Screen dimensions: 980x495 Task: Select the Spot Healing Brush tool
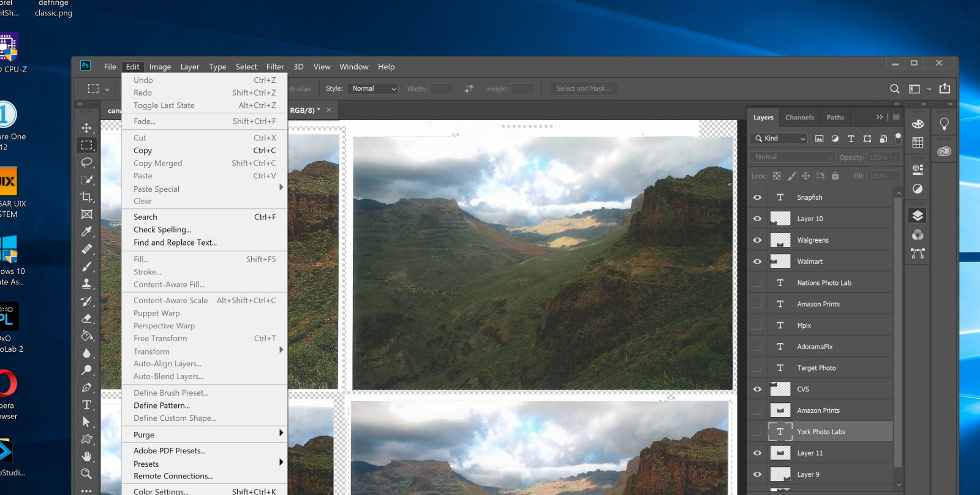click(86, 249)
